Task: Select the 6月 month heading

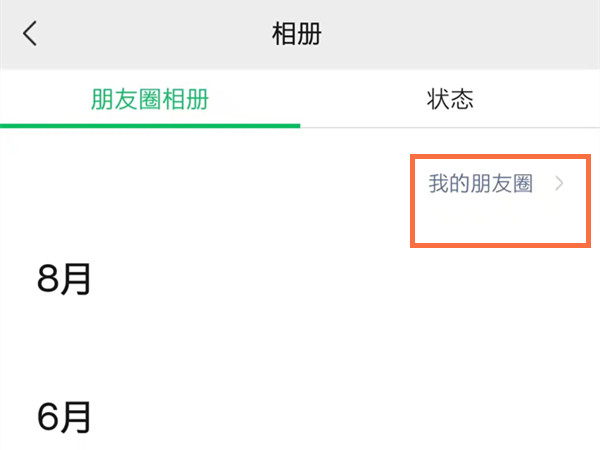Action: pos(65,415)
